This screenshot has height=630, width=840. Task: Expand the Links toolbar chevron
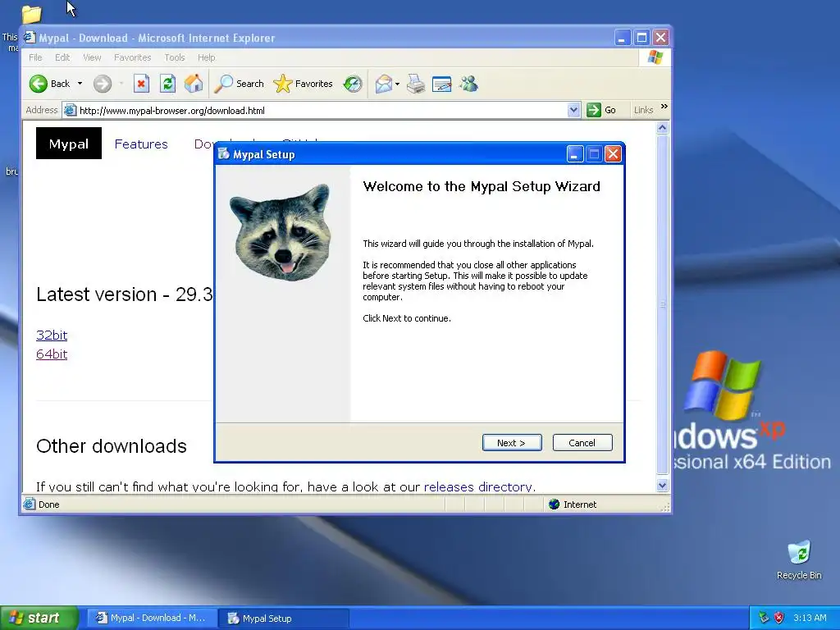click(x=664, y=107)
